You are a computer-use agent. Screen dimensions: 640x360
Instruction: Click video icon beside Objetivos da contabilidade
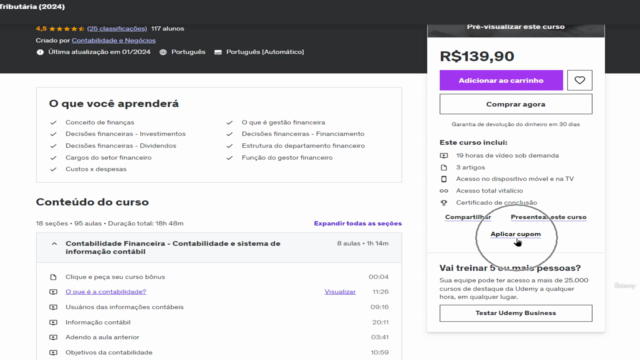tap(53, 352)
